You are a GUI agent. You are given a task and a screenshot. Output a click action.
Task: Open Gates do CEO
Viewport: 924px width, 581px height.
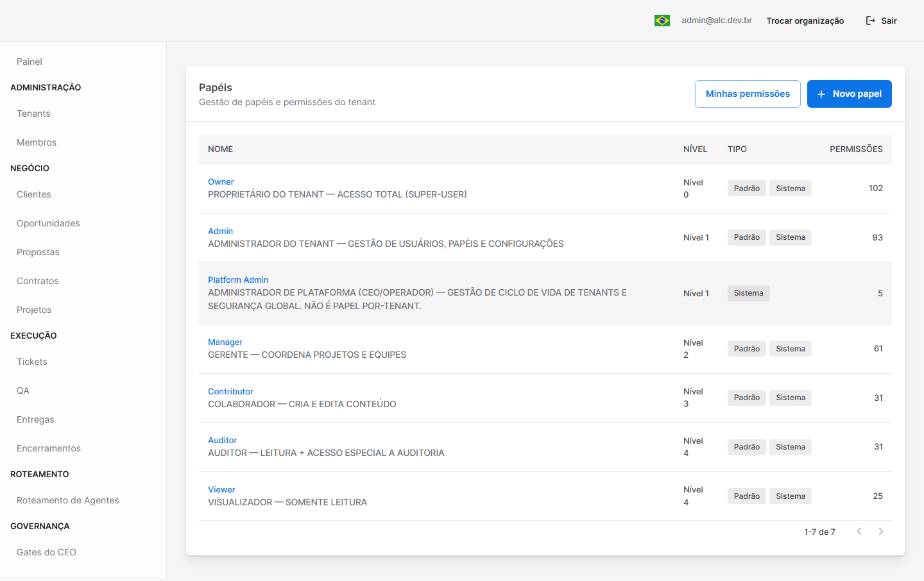point(46,552)
